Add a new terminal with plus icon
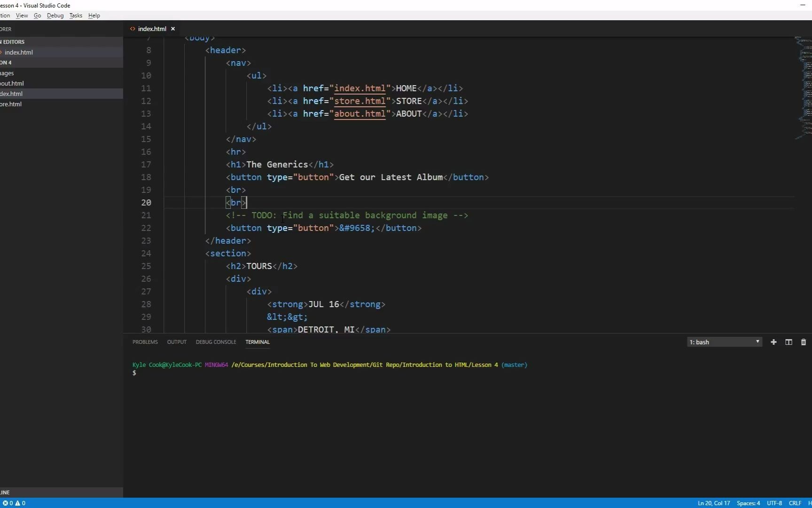812x508 pixels. tap(773, 342)
